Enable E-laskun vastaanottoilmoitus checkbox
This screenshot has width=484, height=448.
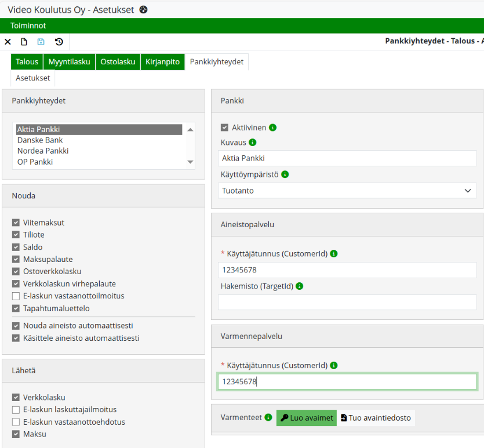point(16,296)
